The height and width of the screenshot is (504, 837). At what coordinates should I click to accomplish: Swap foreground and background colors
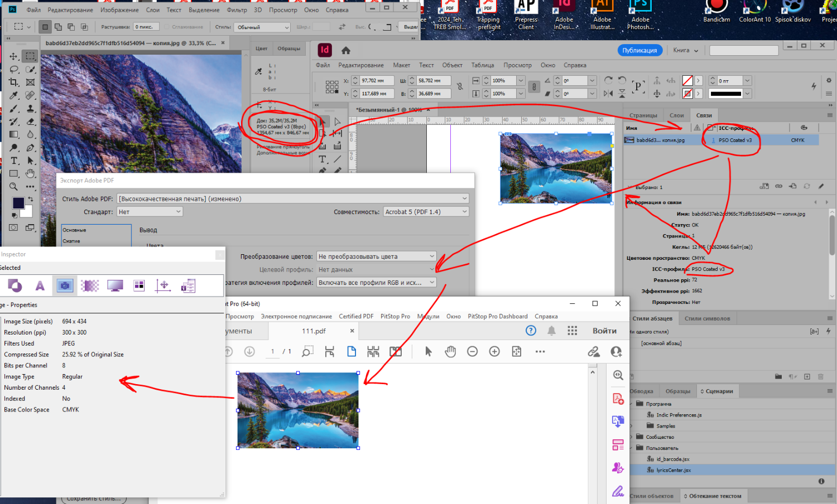click(30, 198)
